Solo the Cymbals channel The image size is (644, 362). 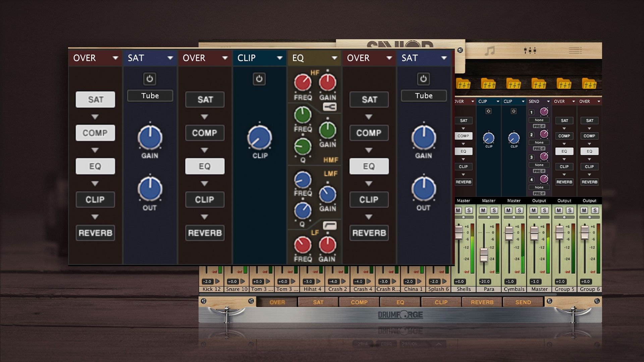tap(519, 210)
